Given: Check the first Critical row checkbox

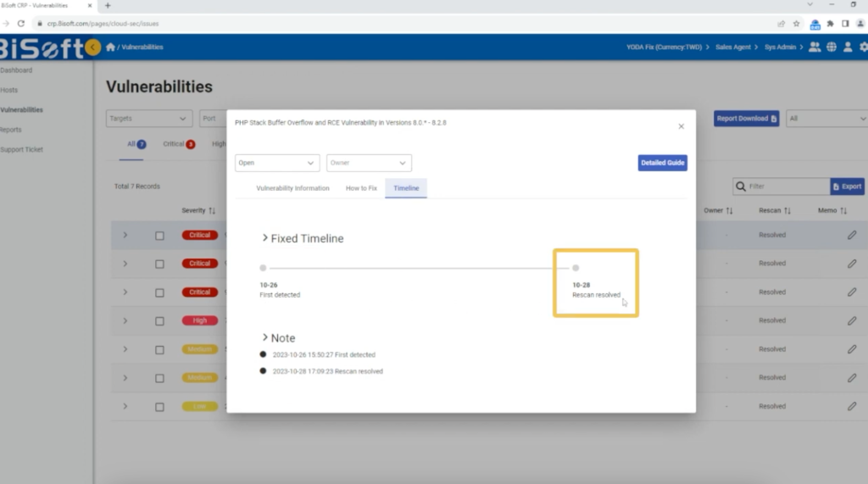Looking at the screenshot, I should [159, 236].
